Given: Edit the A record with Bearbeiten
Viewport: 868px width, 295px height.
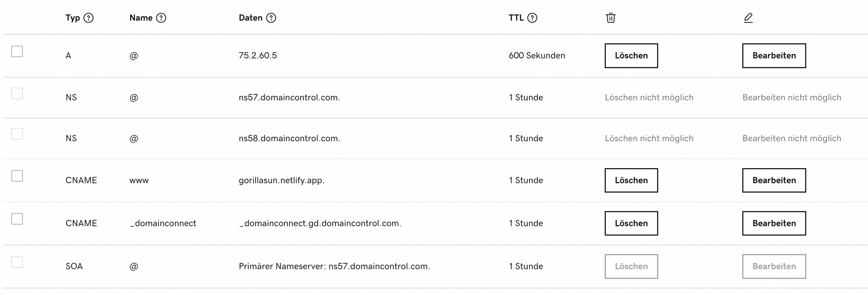Looking at the screenshot, I should (x=774, y=56).
